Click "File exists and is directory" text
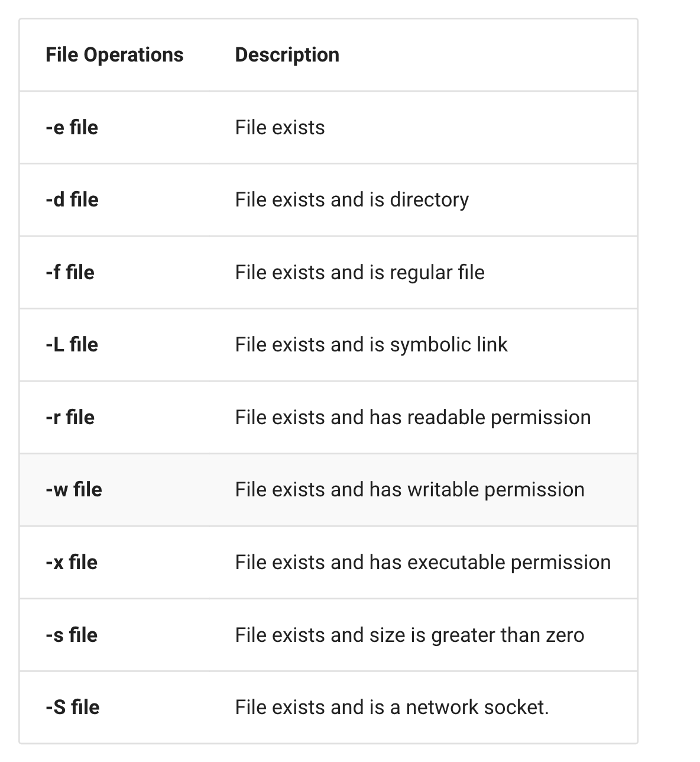700x762 pixels. point(351,200)
